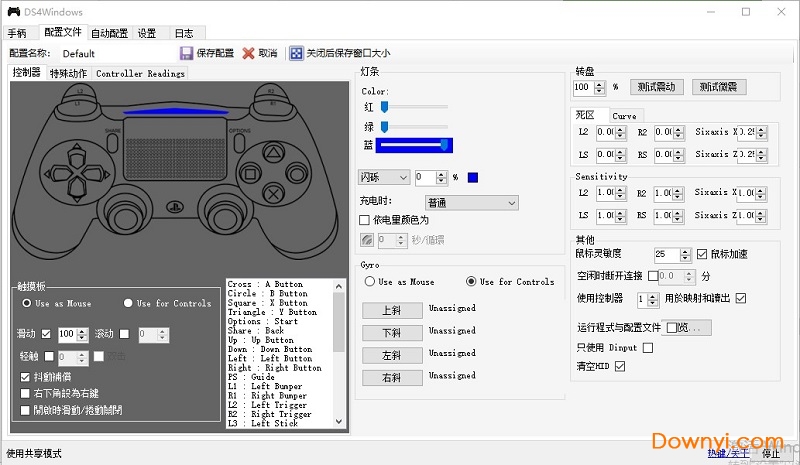
Task: Click the save profile floppy disk icon
Action: click(186, 53)
